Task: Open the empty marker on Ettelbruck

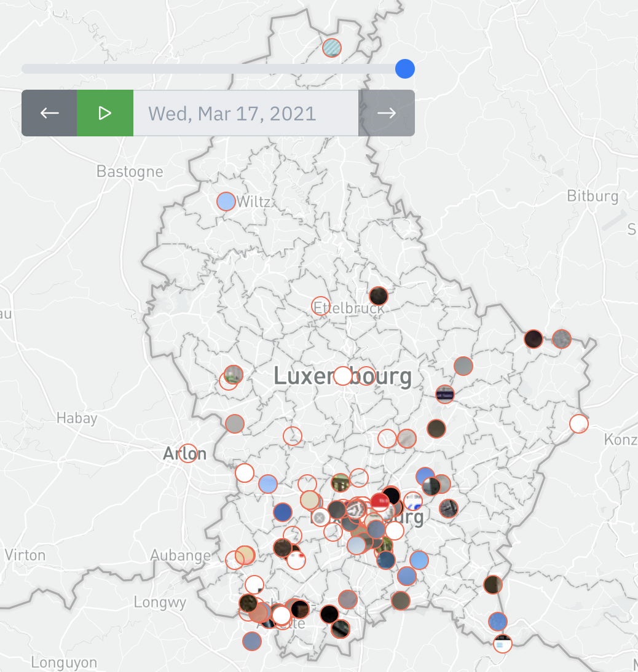Action: pos(320,306)
